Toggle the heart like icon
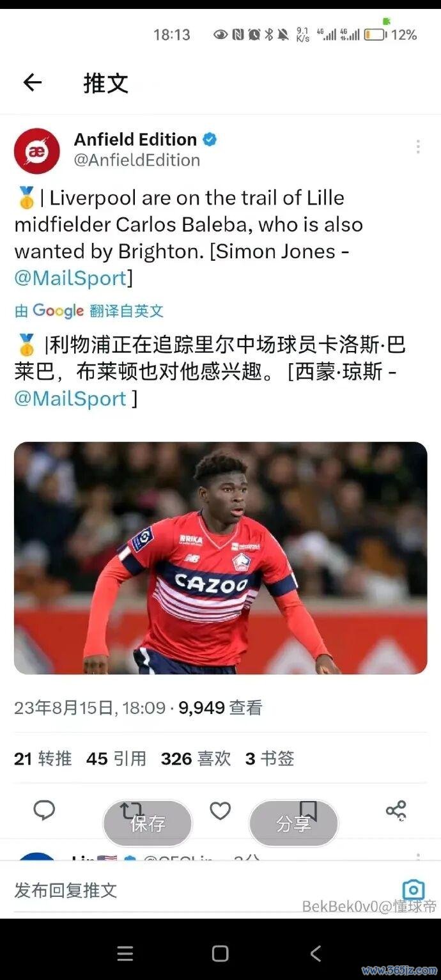 coord(220,811)
